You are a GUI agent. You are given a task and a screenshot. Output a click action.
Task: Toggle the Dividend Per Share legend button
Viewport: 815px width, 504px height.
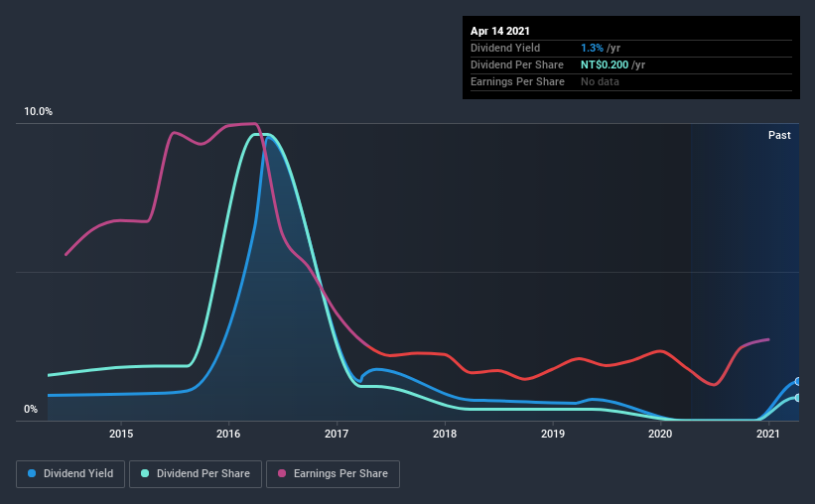click(196, 474)
